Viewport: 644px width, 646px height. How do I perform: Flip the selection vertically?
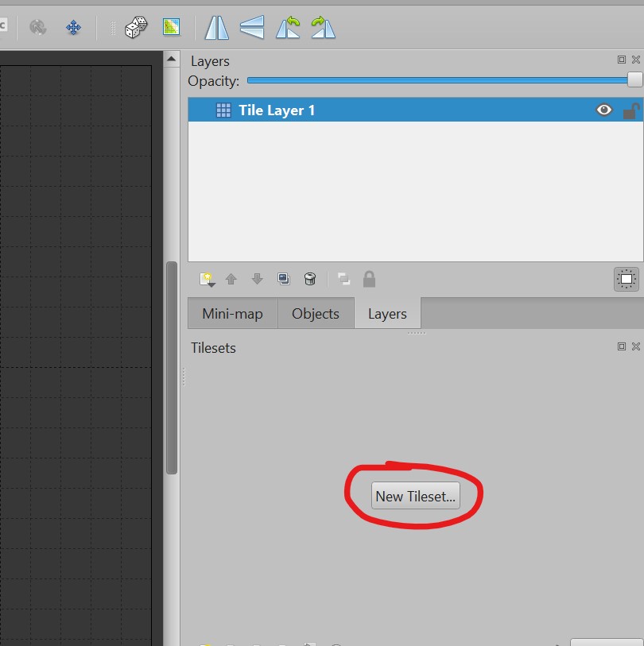tap(251, 28)
